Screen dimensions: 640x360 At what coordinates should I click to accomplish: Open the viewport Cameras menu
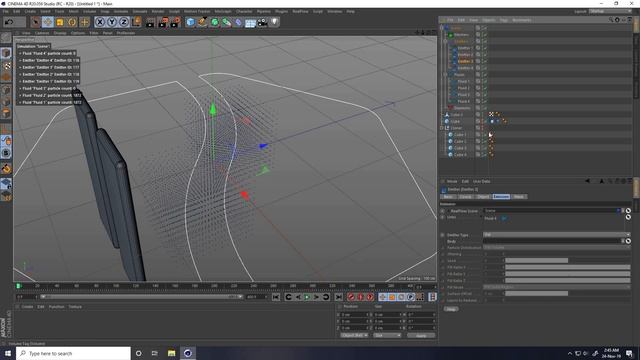click(42, 33)
